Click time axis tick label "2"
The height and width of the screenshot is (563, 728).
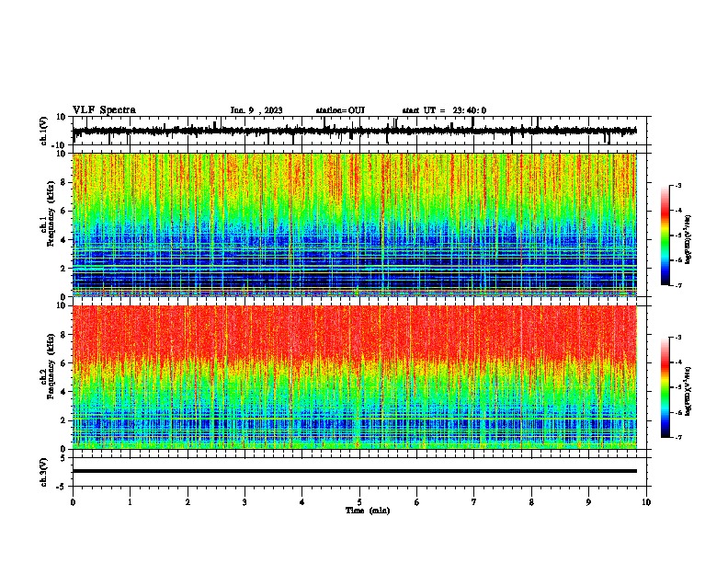coord(188,502)
